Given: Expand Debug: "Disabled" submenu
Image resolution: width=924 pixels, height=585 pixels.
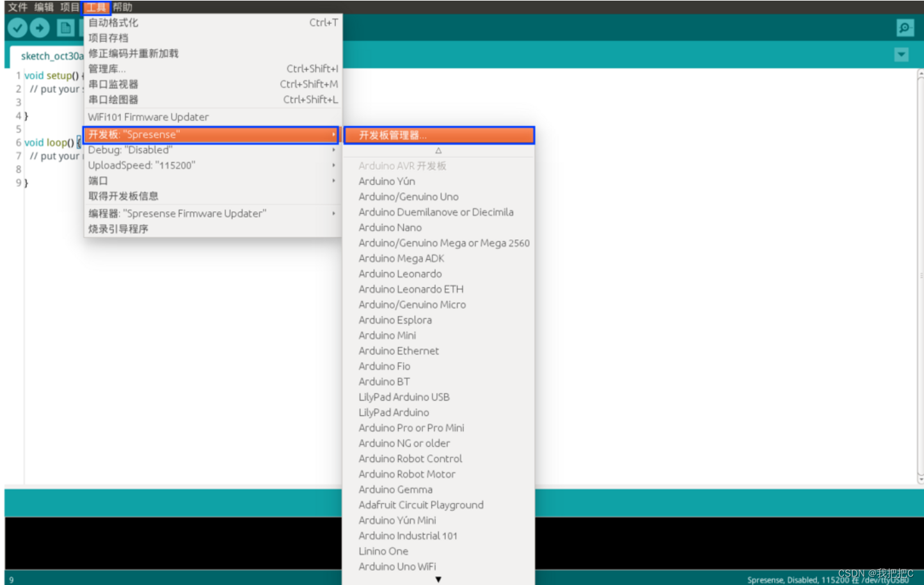Looking at the screenshot, I should point(213,150).
